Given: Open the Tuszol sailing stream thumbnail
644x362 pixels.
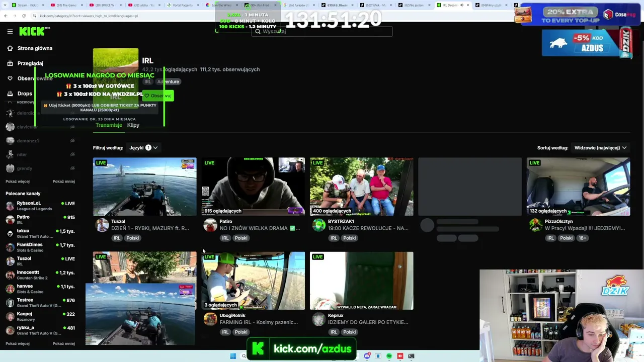Looking at the screenshot, I should pyautogui.click(x=144, y=187).
